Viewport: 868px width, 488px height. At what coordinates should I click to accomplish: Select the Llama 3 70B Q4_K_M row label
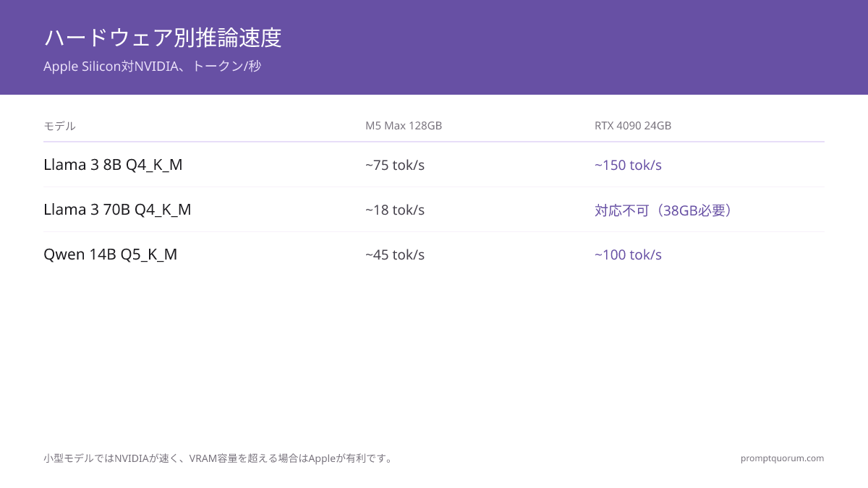tap(117, 210)
